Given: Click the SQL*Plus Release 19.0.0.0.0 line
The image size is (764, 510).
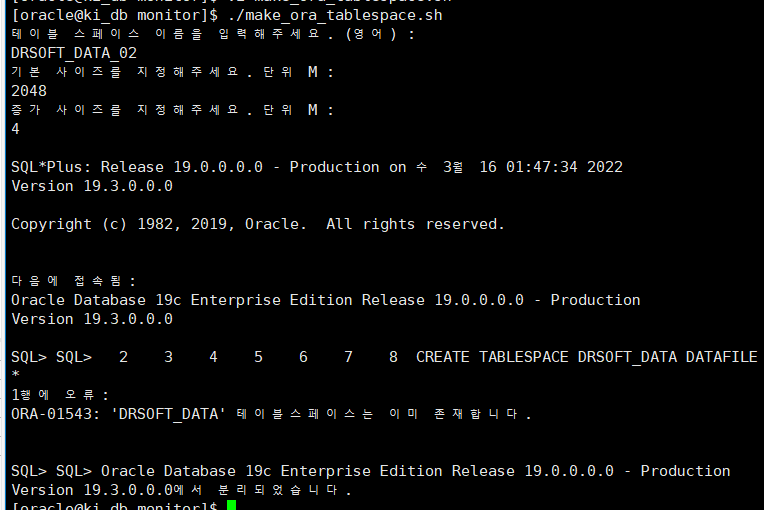Looking at the screenshot, I should pyautogui.click(x=317, y=167).
